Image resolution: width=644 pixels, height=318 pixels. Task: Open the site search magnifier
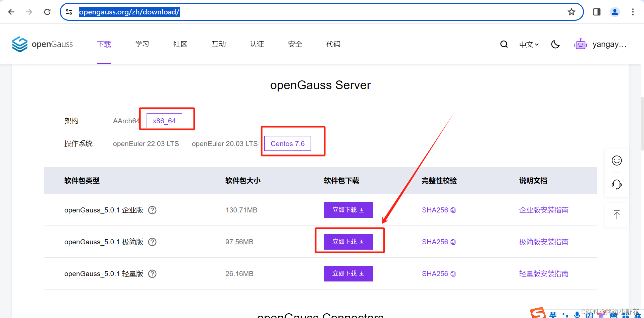pyautogui.click(x=504, y=44)
